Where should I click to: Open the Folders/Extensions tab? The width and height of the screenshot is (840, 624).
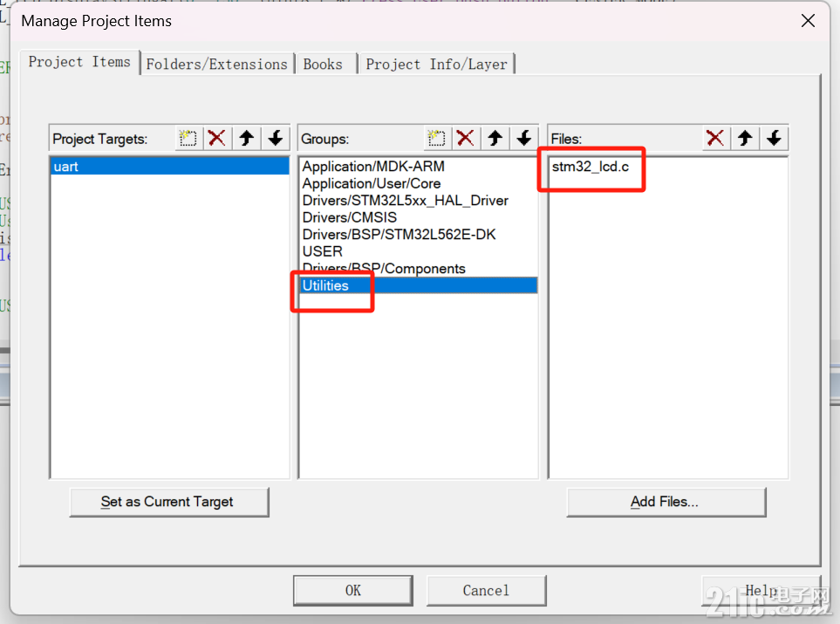point(217,65)
